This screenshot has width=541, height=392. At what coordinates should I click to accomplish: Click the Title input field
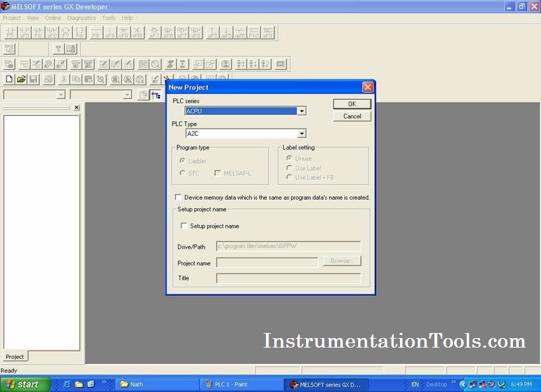click(x=288, y=278)
